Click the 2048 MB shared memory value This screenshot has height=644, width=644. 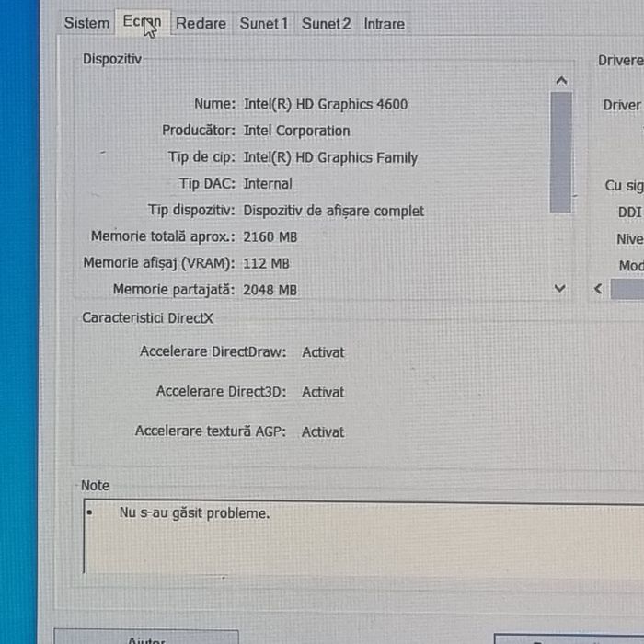pyautogui.click(x=270, y=290)
